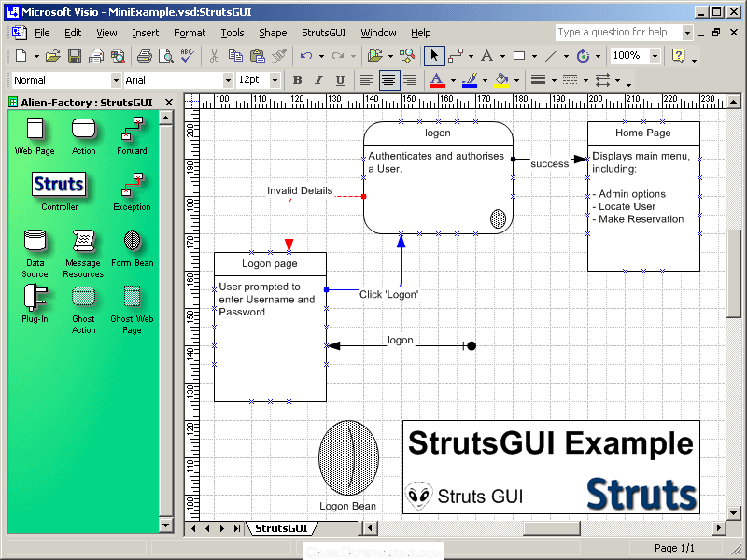The width and height of the screenshot is (747, 560).
Task: Pick the Action stencil shape
Action: (x=83, y=136)
